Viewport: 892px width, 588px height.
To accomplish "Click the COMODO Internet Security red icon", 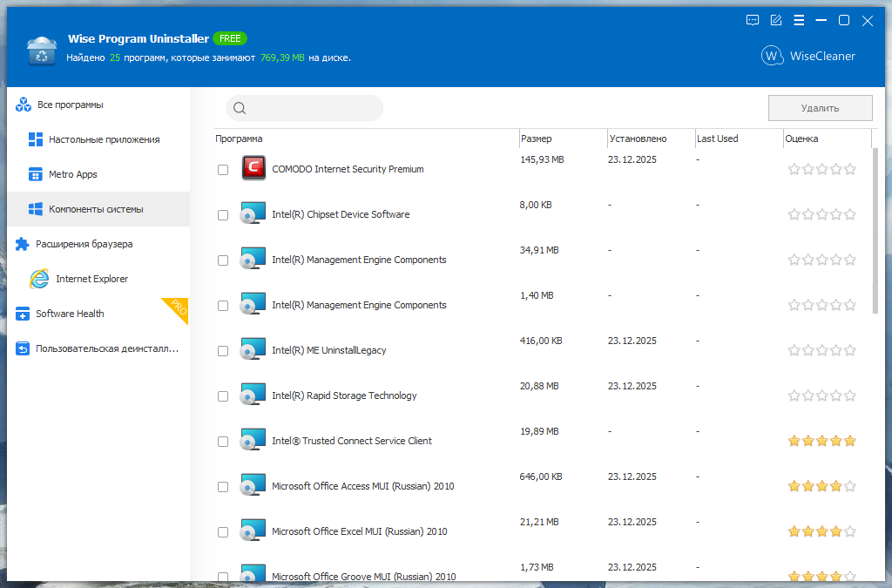I will [253, 168].
